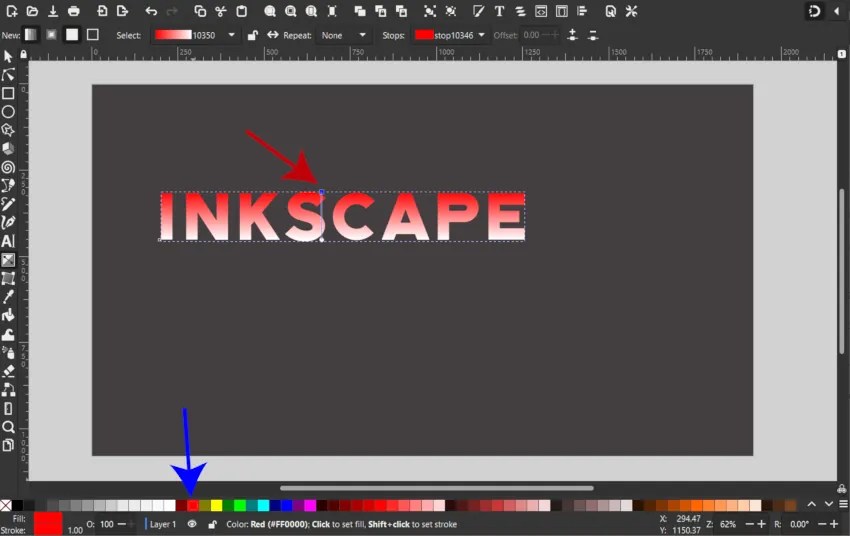
Task: Click the New document icon
Action: [11, 11]
